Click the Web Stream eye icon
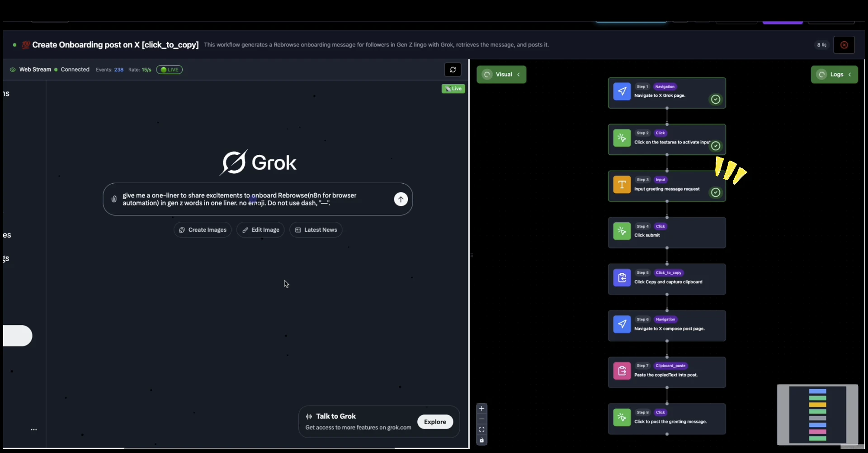The width and height of the screenshot is (868, 453). [13, 70]
